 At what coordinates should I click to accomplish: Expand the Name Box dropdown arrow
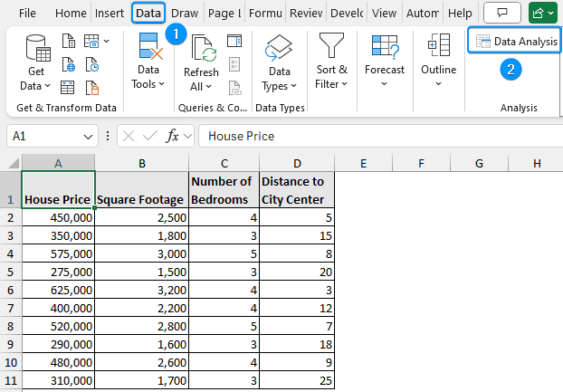[x=88, y=137]
